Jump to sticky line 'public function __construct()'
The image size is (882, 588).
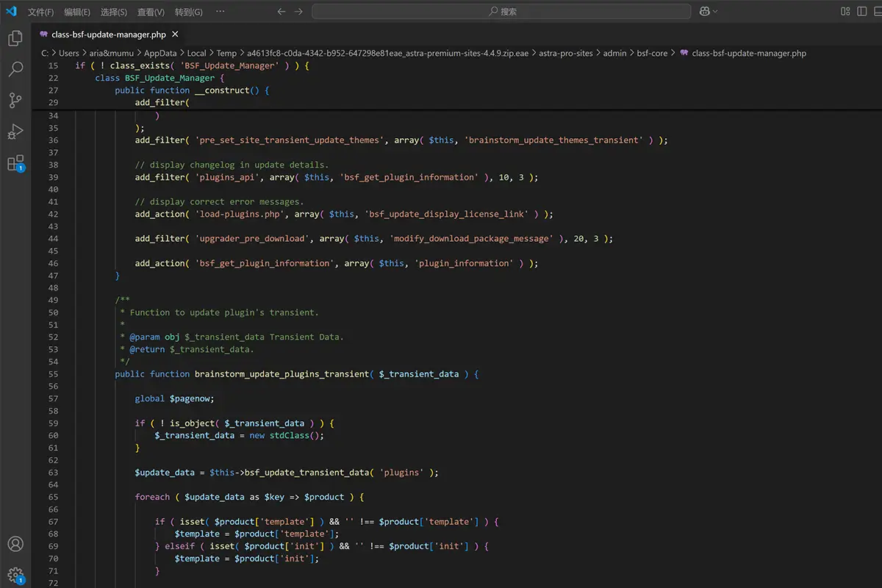[x=192, y=90]
